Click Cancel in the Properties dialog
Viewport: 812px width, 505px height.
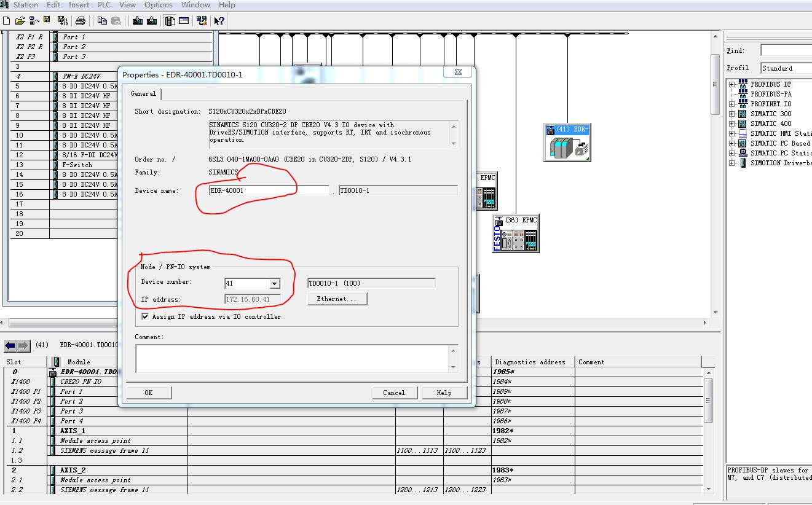[394, 393]
